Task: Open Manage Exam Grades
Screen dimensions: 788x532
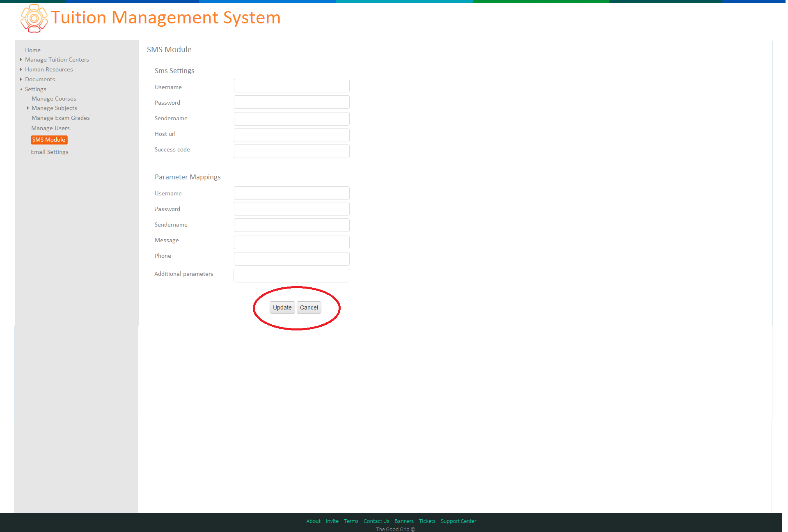Action: coord(61,118)
